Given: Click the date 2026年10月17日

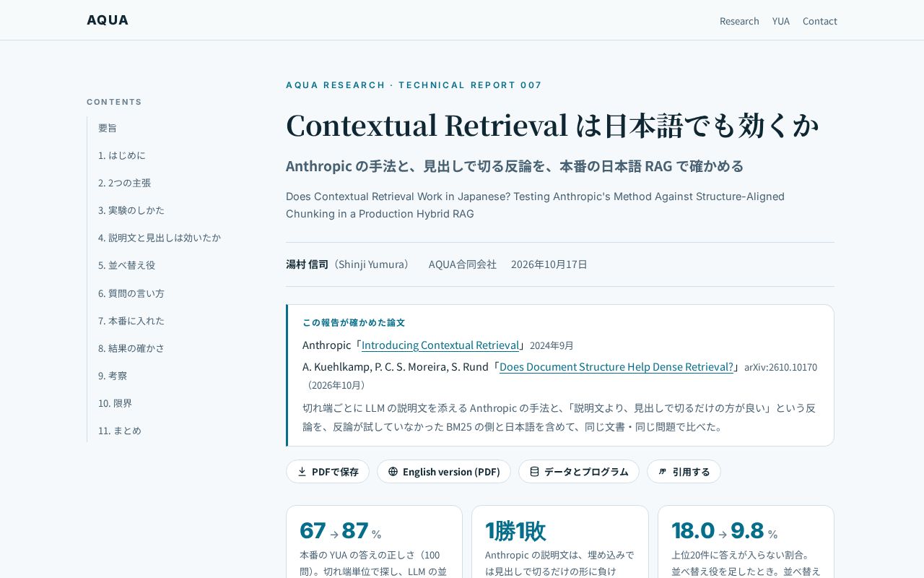Looking at the screenshot, I should click(x=549, y=264).
